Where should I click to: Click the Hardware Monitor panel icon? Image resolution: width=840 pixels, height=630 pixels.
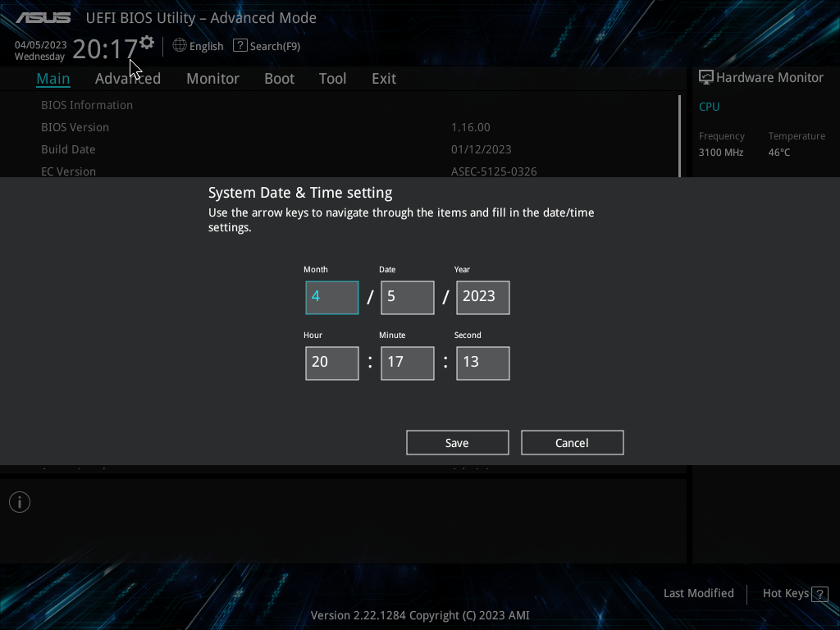click(705, 76)
